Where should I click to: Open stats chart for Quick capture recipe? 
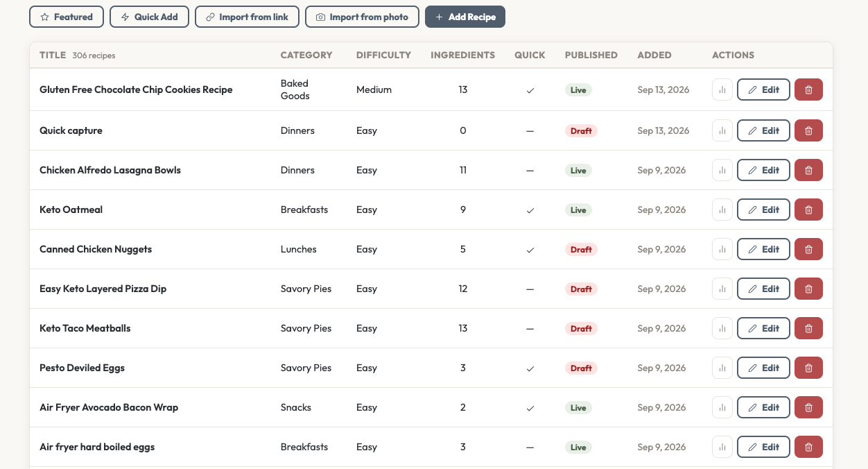coord(722,130)
